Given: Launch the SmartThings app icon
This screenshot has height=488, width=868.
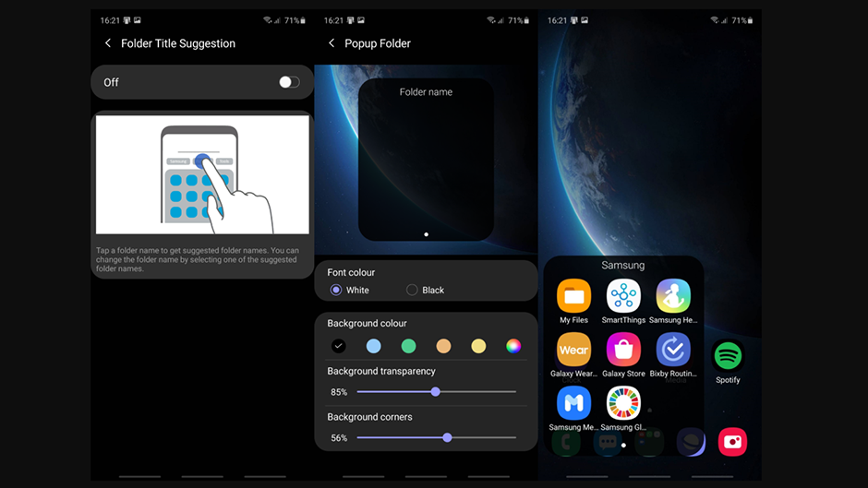Looking at the screenshot, I should coord(623,297).
